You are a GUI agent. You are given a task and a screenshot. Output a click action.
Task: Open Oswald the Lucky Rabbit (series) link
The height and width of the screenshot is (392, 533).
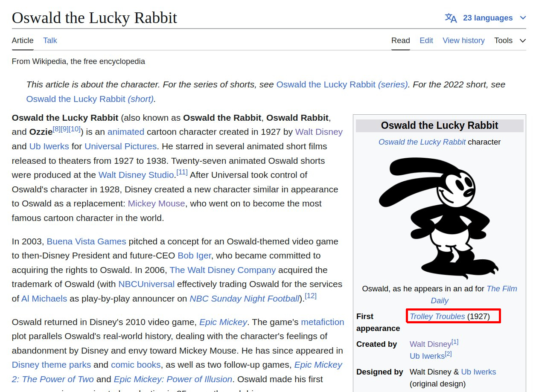click(342, 84)
